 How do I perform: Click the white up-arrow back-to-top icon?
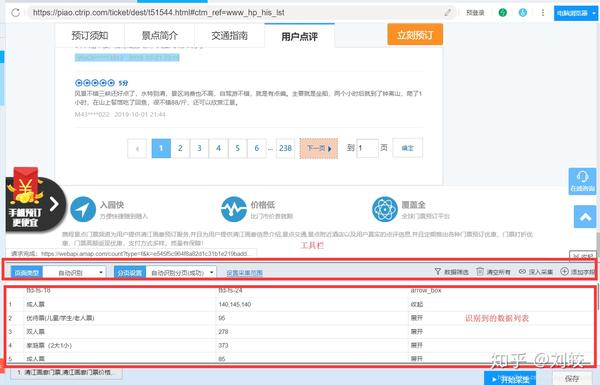(585, 217)
